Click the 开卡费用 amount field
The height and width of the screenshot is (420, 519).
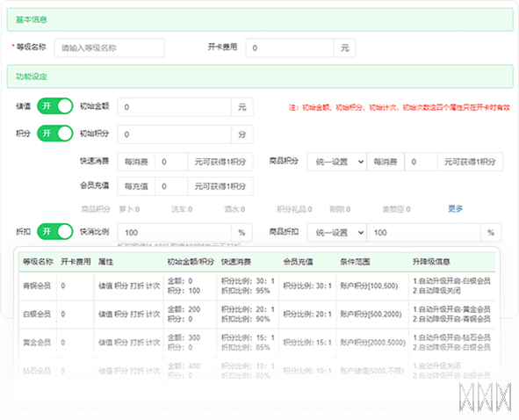click(290, 48)
